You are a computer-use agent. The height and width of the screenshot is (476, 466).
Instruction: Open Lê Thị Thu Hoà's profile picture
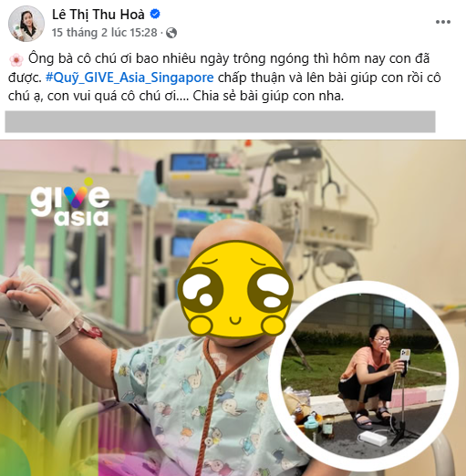tap(26, 23)
